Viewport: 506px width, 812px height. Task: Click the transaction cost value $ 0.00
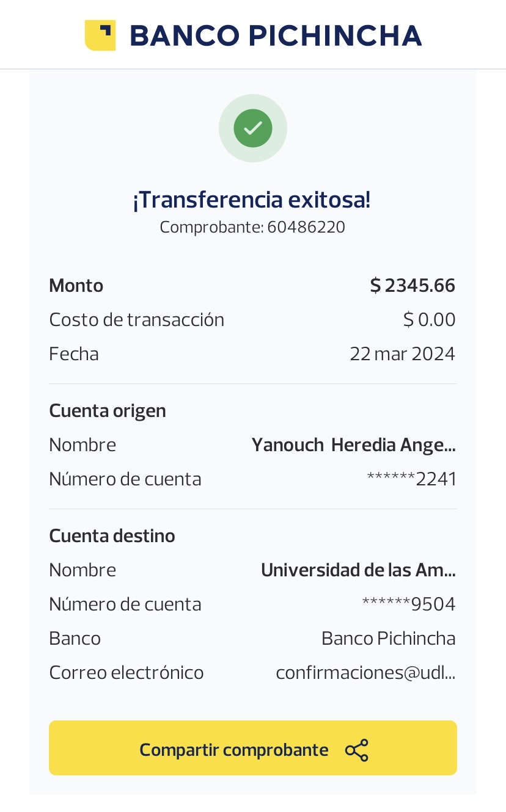[x=429, y=320]
